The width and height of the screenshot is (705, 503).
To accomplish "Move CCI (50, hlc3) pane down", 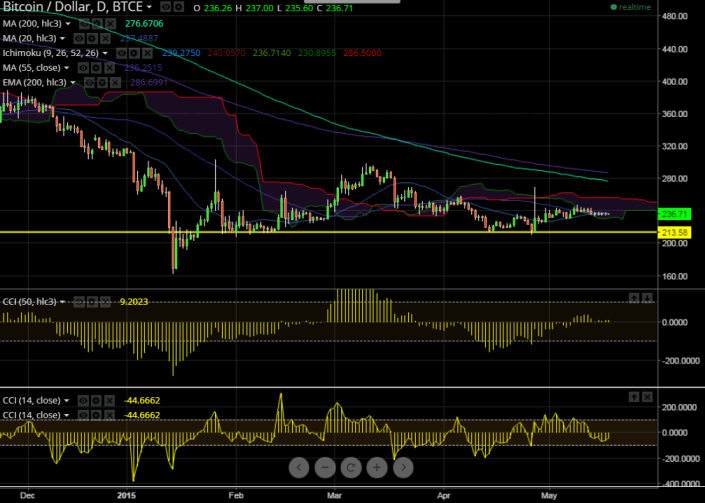I will click(x=647, y=298).
